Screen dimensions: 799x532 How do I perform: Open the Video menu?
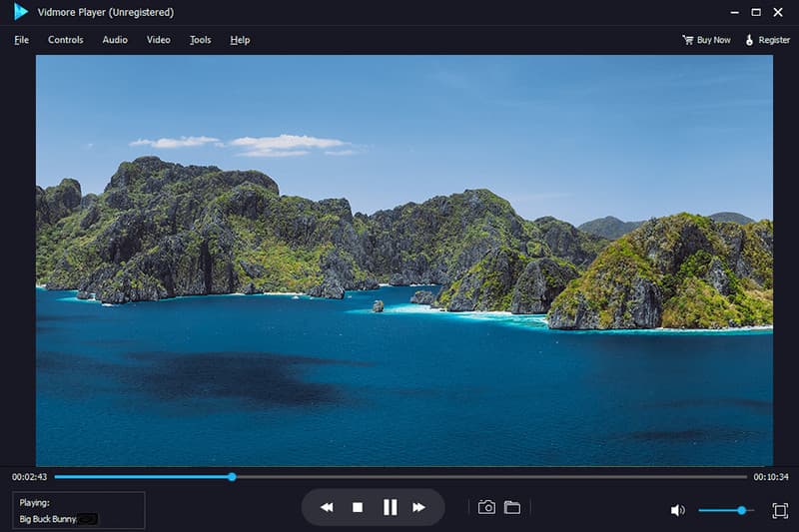pyautogui.click(x=158, y=40)
